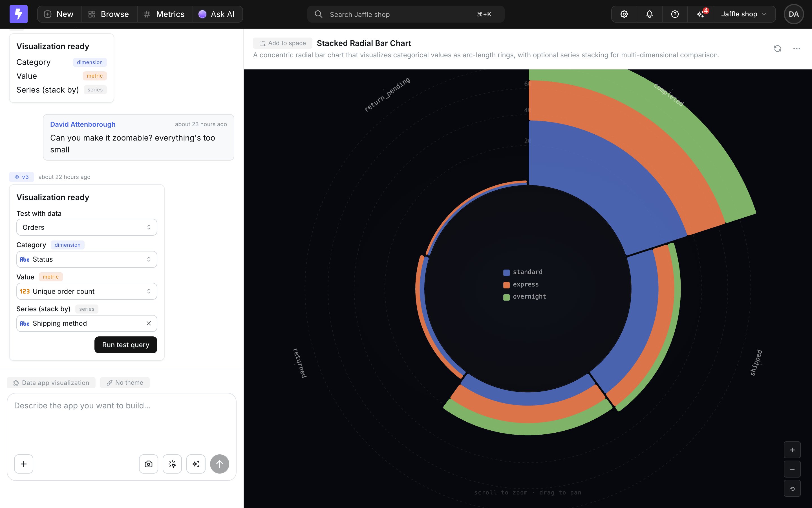
Task: Focus the Describe the app prompt box
Action: 122,424
